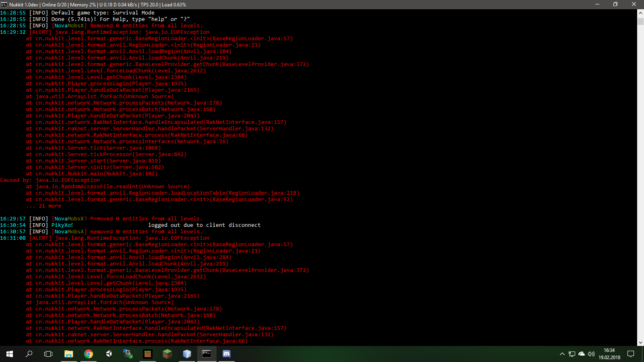Open Google Chrome from the taskbar
Viewport: 644px width, 362px height.
coord(89,354)
